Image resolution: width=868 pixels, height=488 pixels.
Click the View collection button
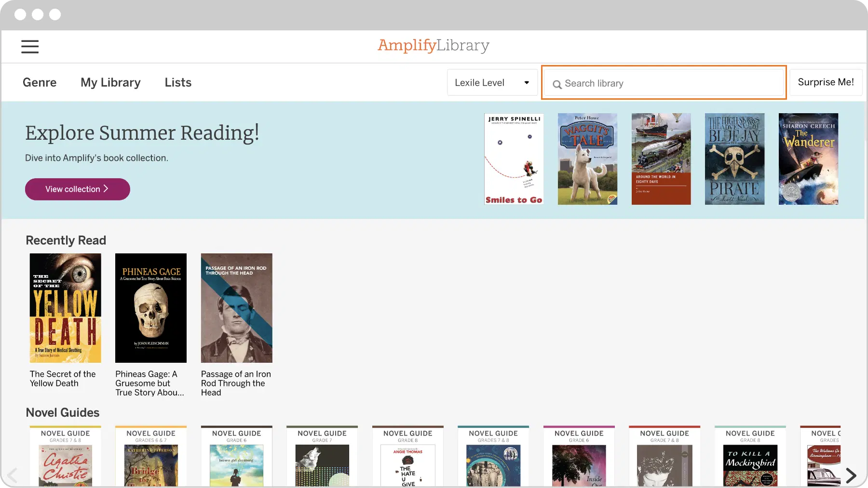coord(78,189)
